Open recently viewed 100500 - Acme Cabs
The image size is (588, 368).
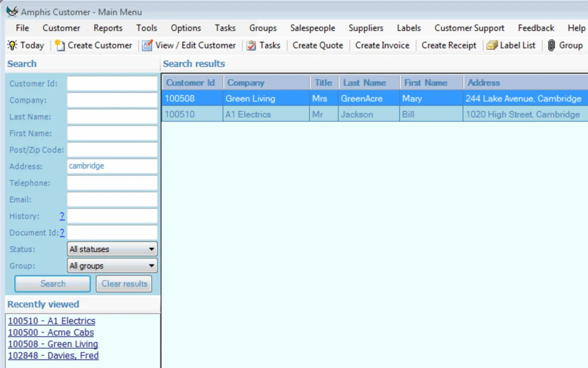point(51,333)
